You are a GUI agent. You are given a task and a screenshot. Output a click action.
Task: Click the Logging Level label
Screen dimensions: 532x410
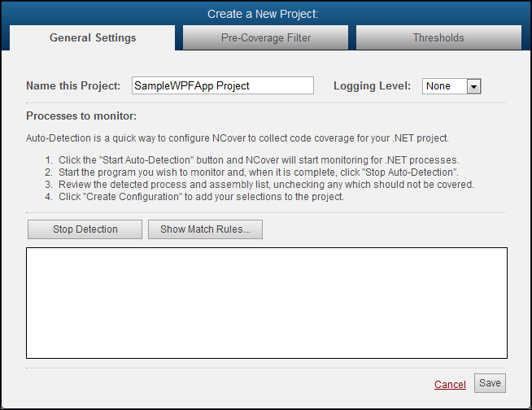373,86
